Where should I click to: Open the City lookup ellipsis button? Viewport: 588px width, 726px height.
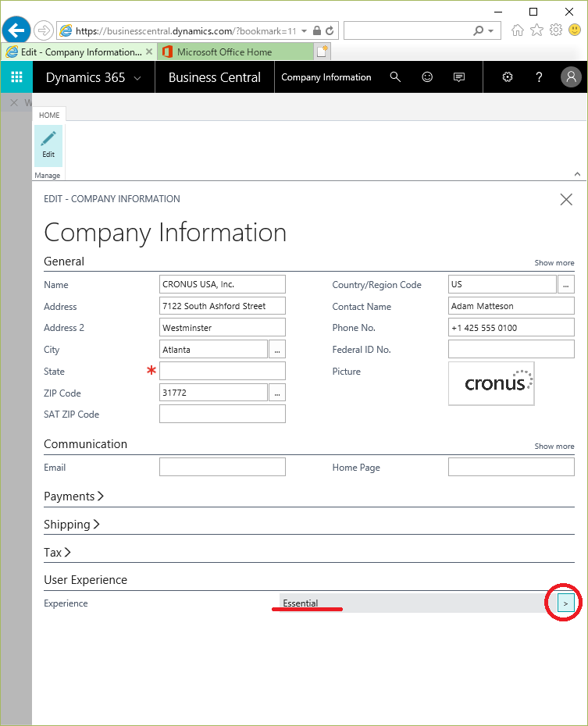tap(277, 349)
